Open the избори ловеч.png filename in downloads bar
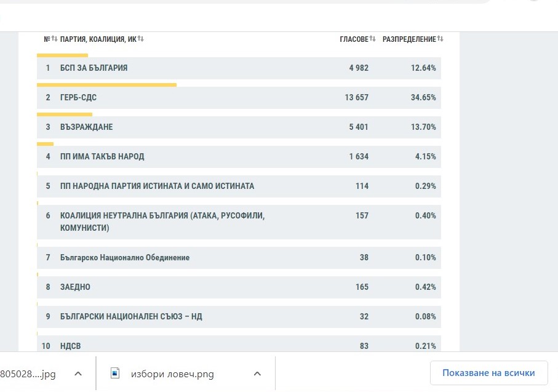Image resolution: width=558 pixels, height=392 pixels. (x=172, y=374)
